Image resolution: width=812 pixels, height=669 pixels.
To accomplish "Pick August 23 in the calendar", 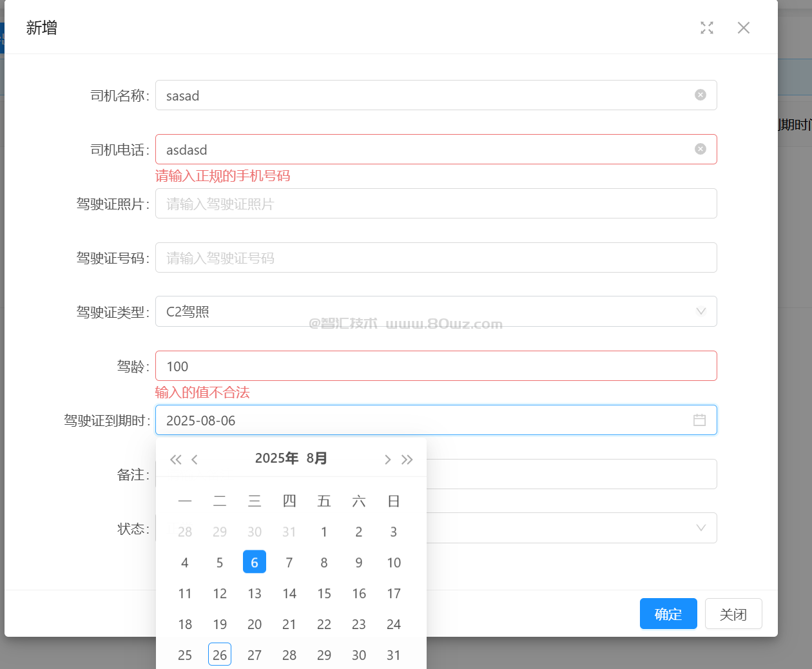I will (x=359, y=625).
